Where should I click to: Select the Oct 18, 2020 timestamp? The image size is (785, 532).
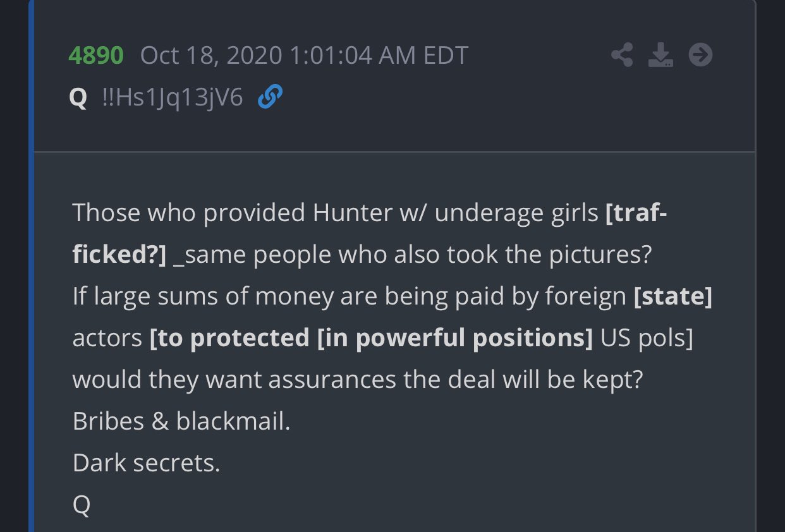tap(304, 56)
